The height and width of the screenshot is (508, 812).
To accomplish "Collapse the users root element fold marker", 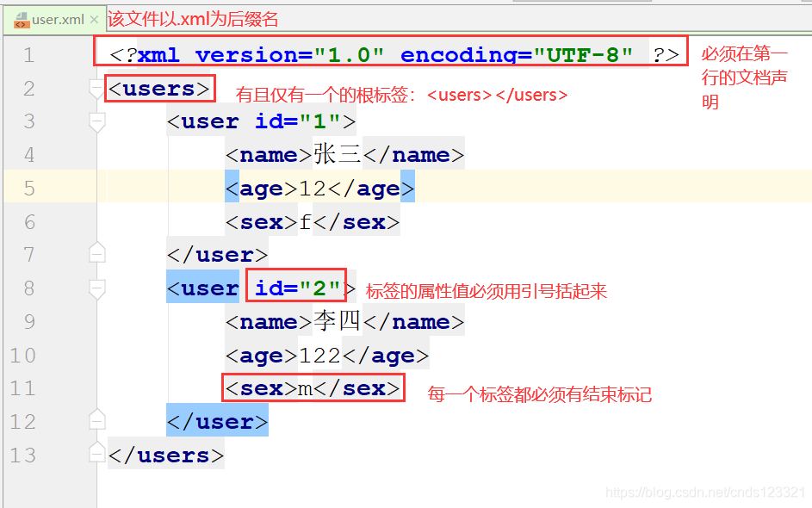I will tap(96, 88).
